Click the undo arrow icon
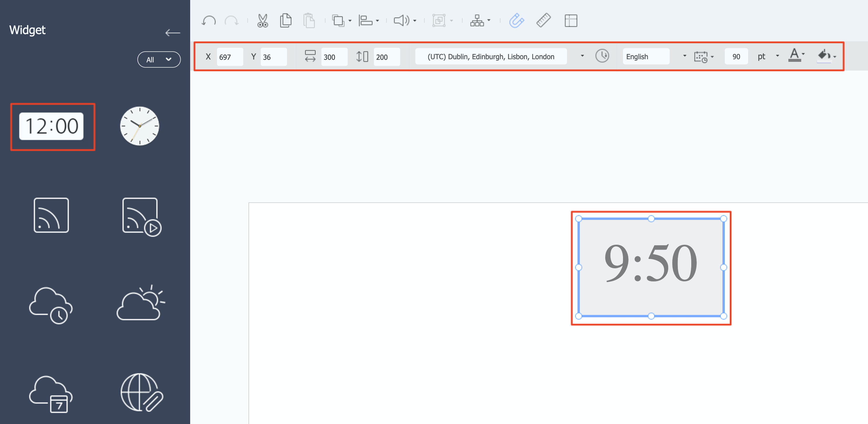The height and width of the screenshot is (424, 868). click(x=209, y=21)
